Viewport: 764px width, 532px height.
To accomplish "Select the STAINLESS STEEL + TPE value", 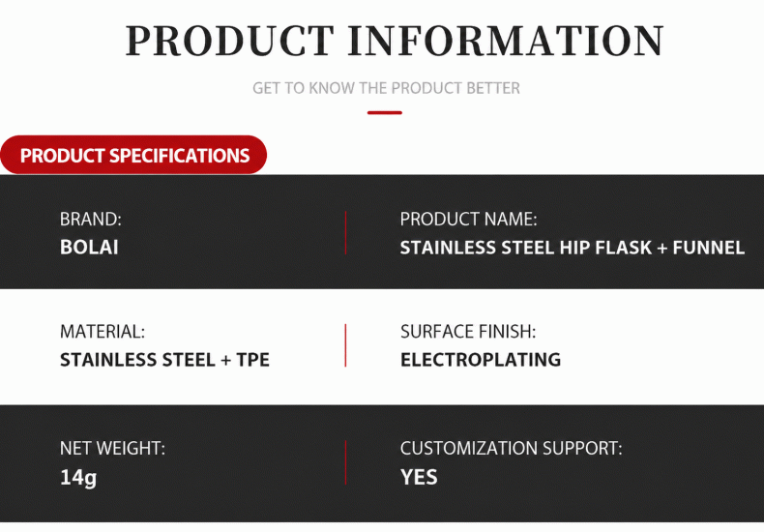I will [x=164, y=360].
